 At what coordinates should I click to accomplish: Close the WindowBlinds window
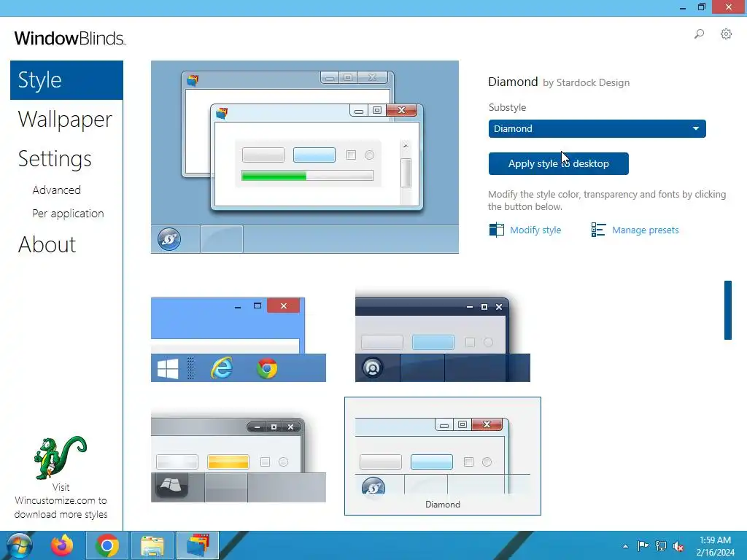(x=729, y=7)
